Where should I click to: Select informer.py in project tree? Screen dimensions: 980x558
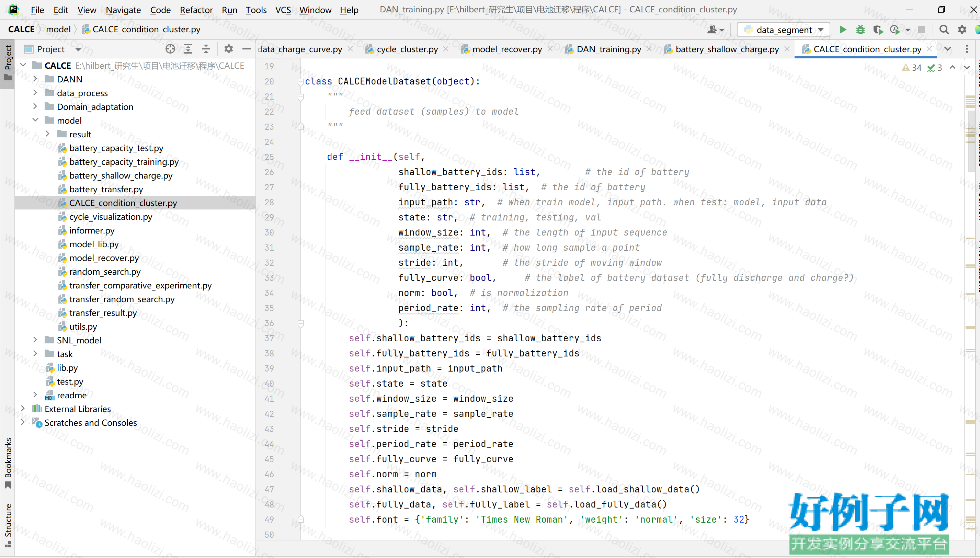92,230
